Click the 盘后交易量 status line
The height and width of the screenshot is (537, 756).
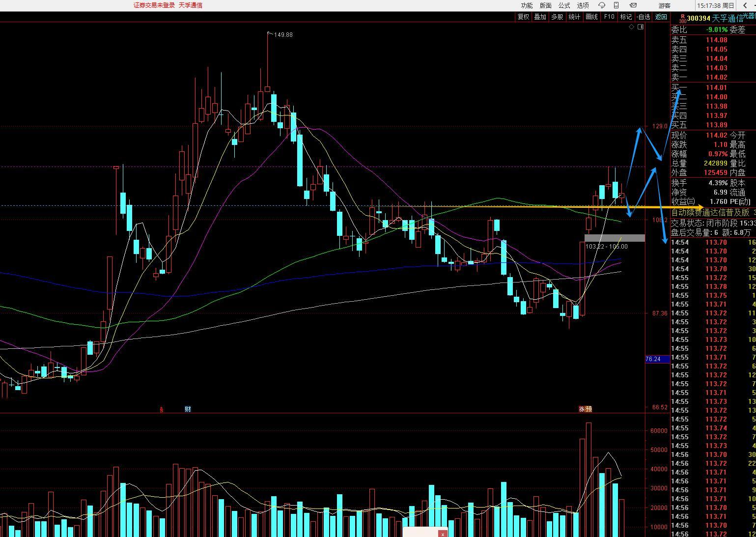(x=711, y=232)
